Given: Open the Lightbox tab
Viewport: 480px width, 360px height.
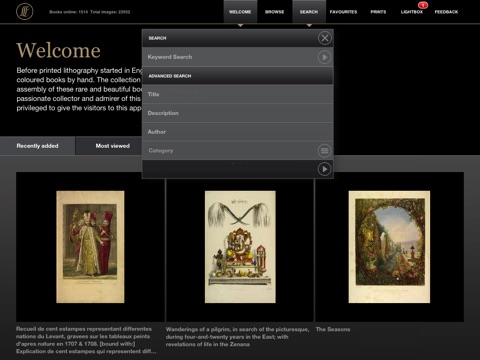Looking at the screenshot, I should (412, 12).
